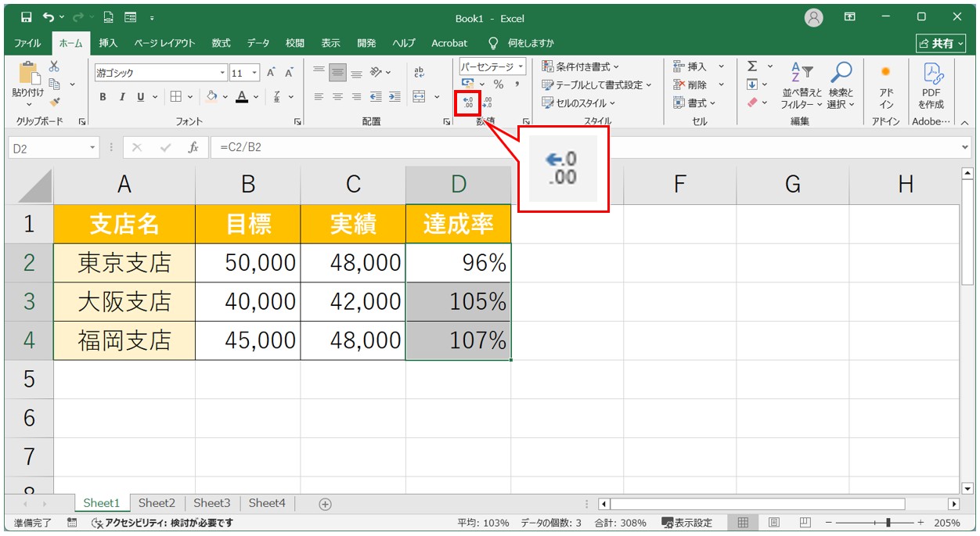The image size is (980, 536).
Task: Cut selection with the scissors icon
Action: point(54,67)
